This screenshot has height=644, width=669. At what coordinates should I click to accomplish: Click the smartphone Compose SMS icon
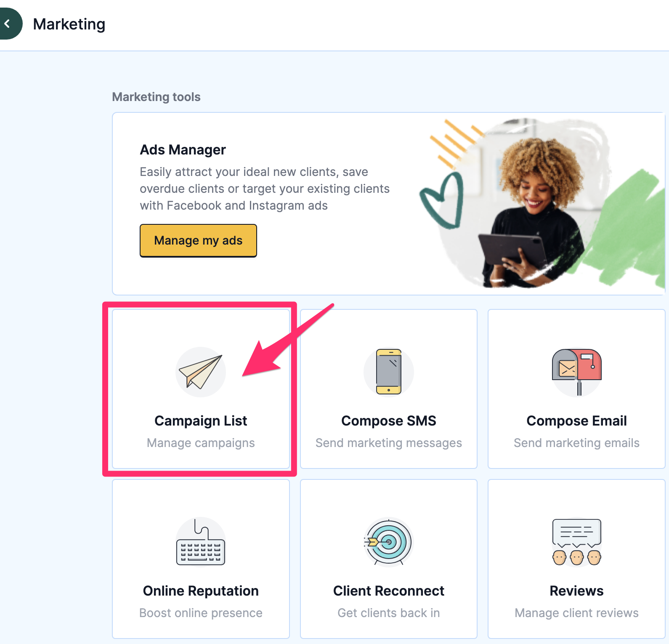click(389, 372)
